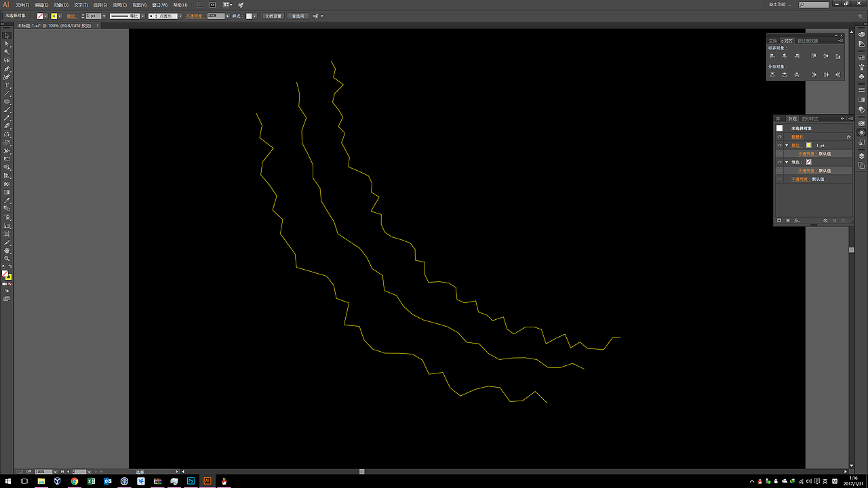Select the Type tool
The height and width of the screenshot is (488, 868).
pyautogui.click(x=7, y=85)
